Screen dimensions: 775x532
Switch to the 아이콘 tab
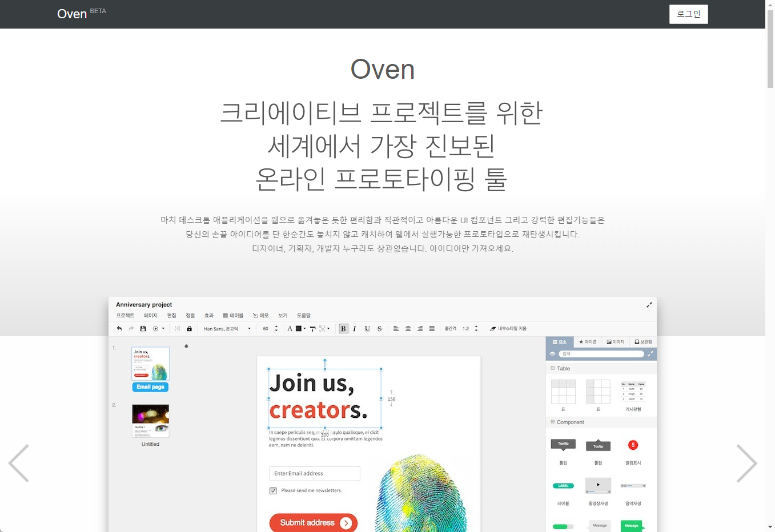[588, 342]
